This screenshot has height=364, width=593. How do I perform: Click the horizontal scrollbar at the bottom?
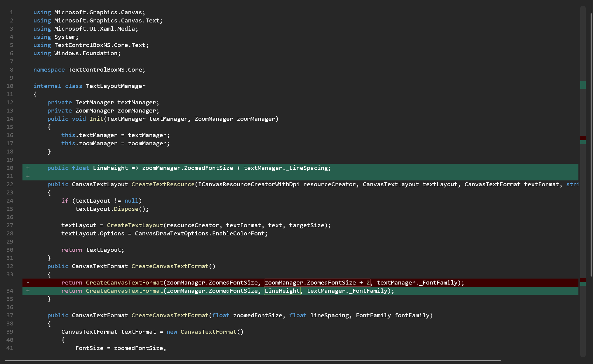pos(253,361)
